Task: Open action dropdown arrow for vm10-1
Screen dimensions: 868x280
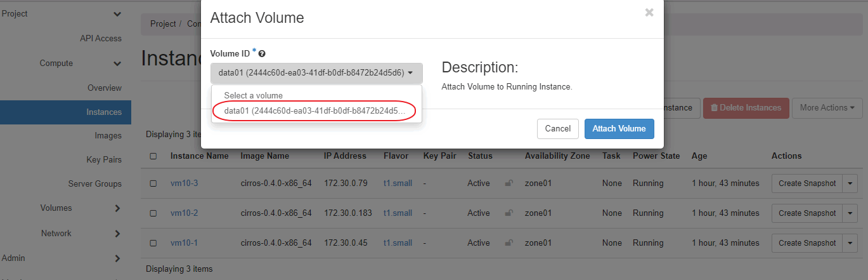Action: pos(851,243)
